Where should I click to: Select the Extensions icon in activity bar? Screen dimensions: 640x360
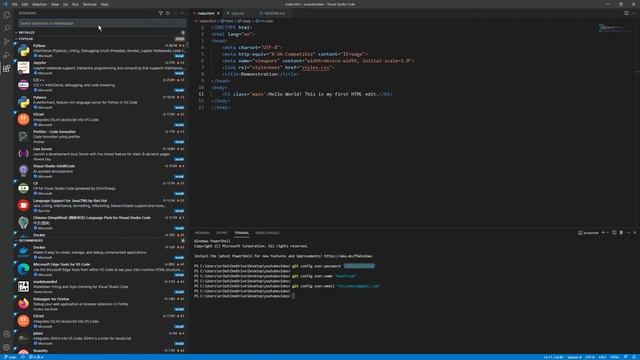(7, 68)
